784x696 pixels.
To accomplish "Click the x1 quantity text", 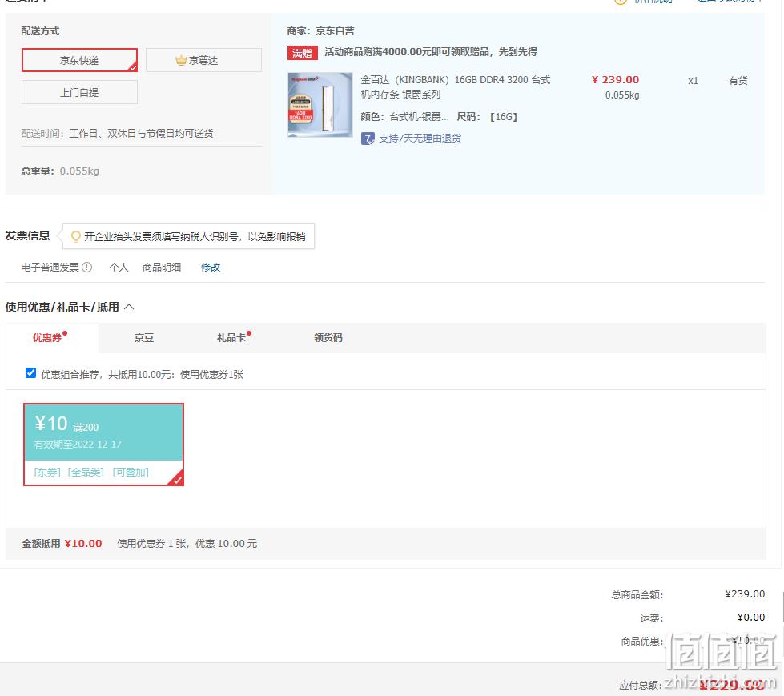I will [x=693, y=81].
